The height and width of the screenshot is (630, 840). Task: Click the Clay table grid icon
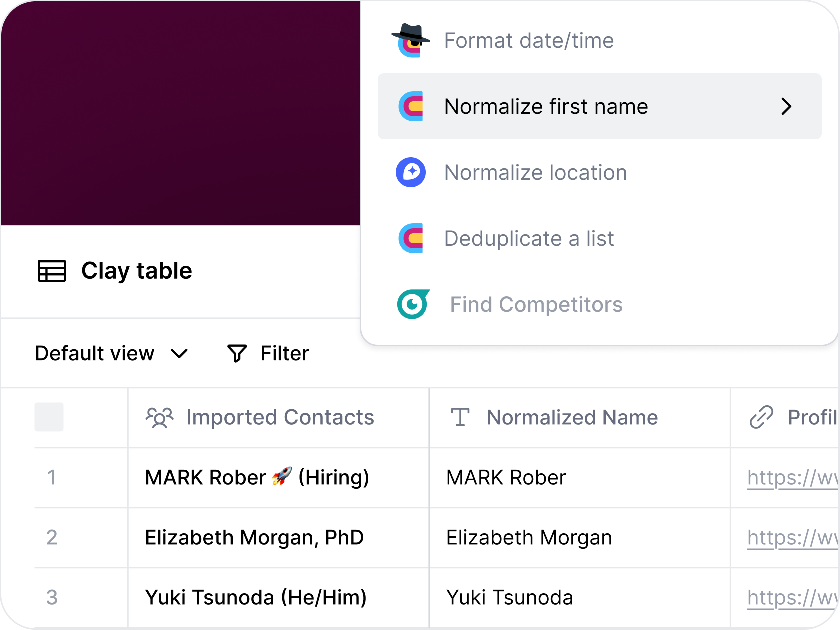pos(52,271)
